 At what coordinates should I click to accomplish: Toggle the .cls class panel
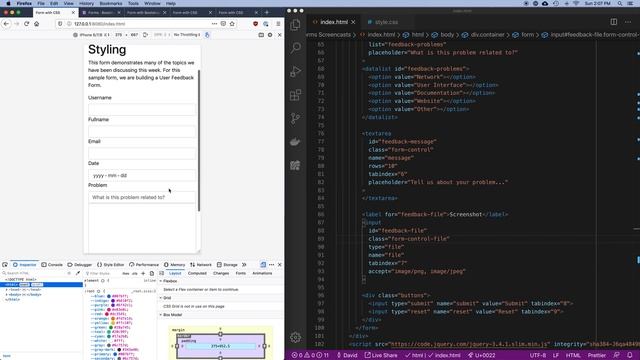[135, 273]
